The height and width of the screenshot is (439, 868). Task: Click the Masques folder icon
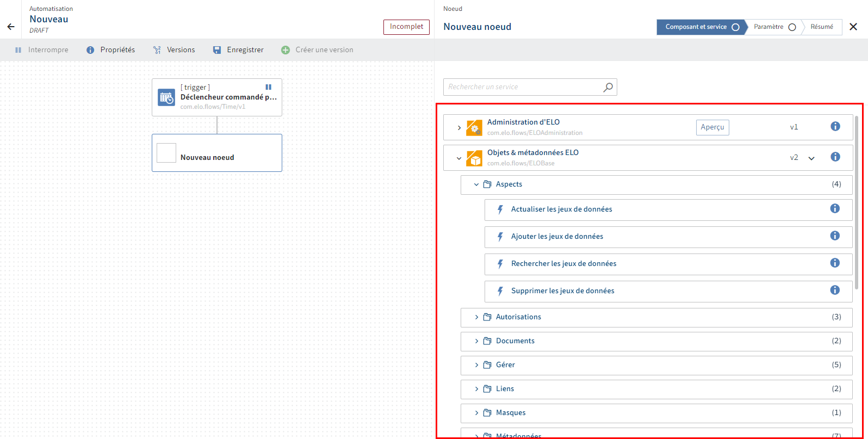(487, 413)
